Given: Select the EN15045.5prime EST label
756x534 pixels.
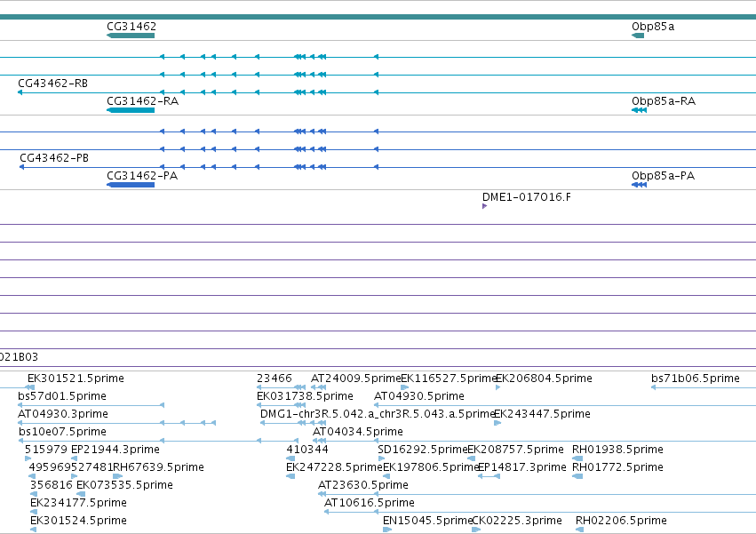Looking at the screenshot, I should click(427, 522).
